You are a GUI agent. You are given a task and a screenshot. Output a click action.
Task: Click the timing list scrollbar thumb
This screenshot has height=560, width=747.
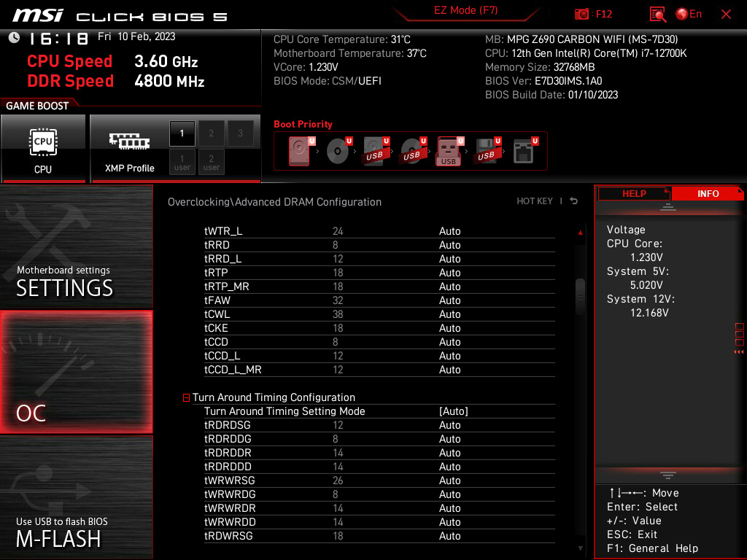[580, 297]
